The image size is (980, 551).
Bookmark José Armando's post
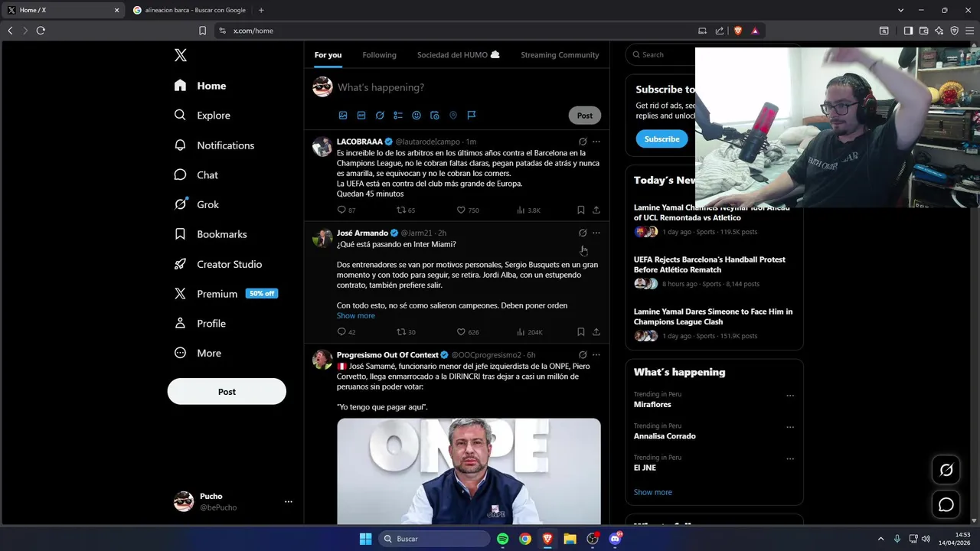pos(581,332)
